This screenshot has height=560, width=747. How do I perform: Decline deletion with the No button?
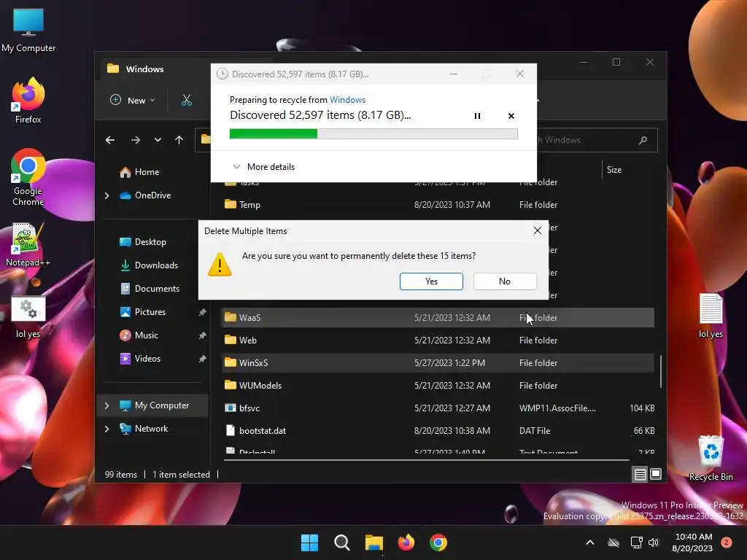coord(505,281)
